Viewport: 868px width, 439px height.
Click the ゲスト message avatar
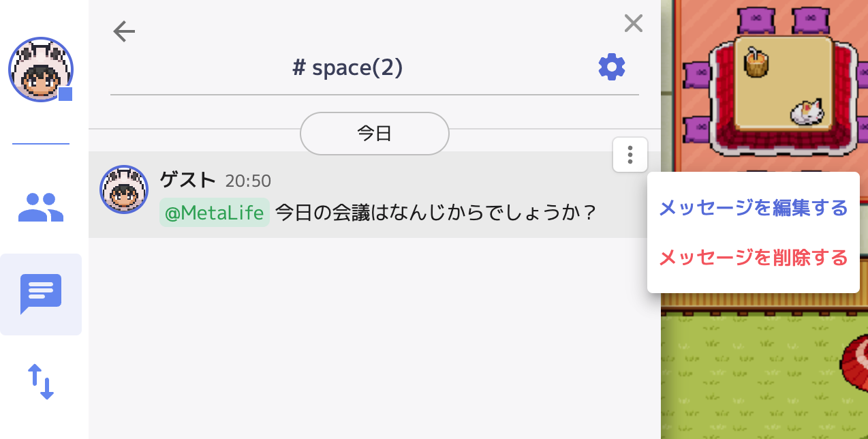pyautogui.click(x=124, y=190)
